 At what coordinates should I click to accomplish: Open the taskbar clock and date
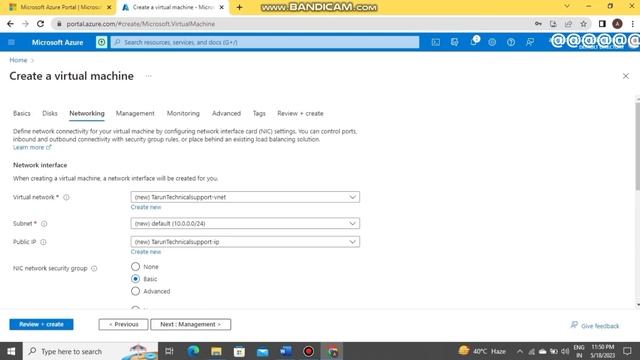pyautogui.click(x=602, y=351)
